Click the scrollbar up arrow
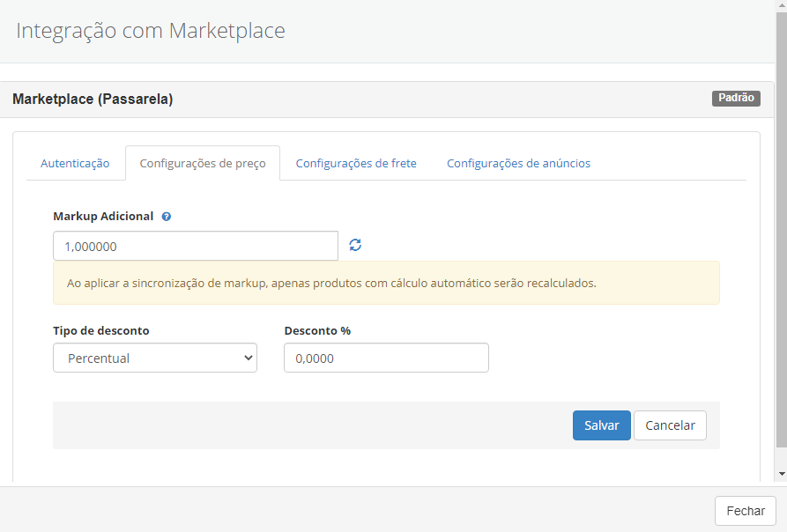The image size is (787, 532). (781, 6)
